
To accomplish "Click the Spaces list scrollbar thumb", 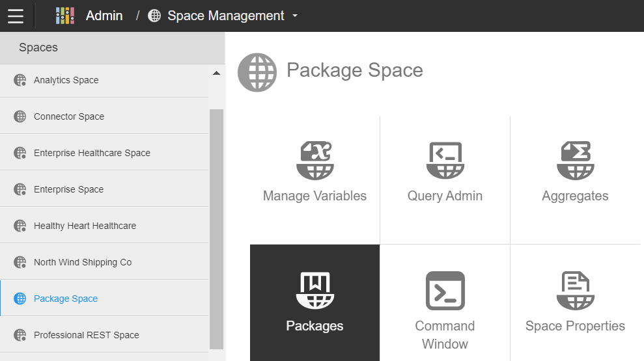I will point(216,229).
